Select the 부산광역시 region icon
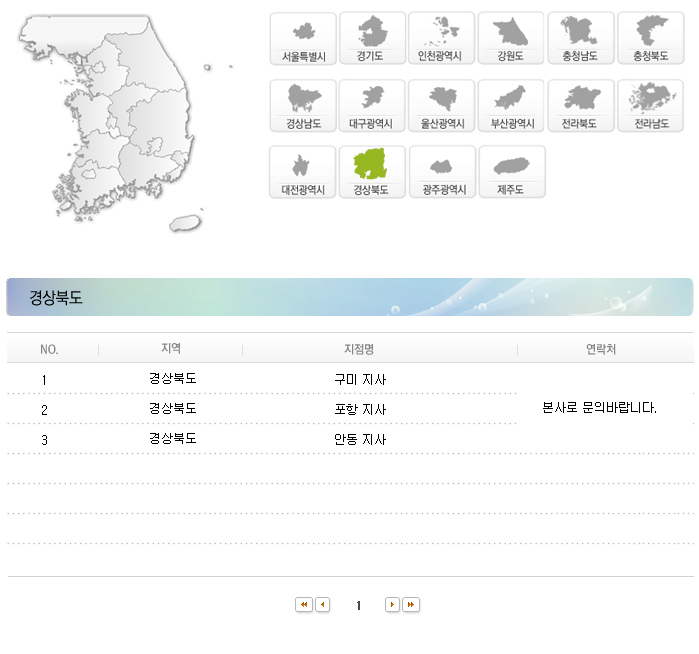The image size is (699, 654). (x=511, y=106)
